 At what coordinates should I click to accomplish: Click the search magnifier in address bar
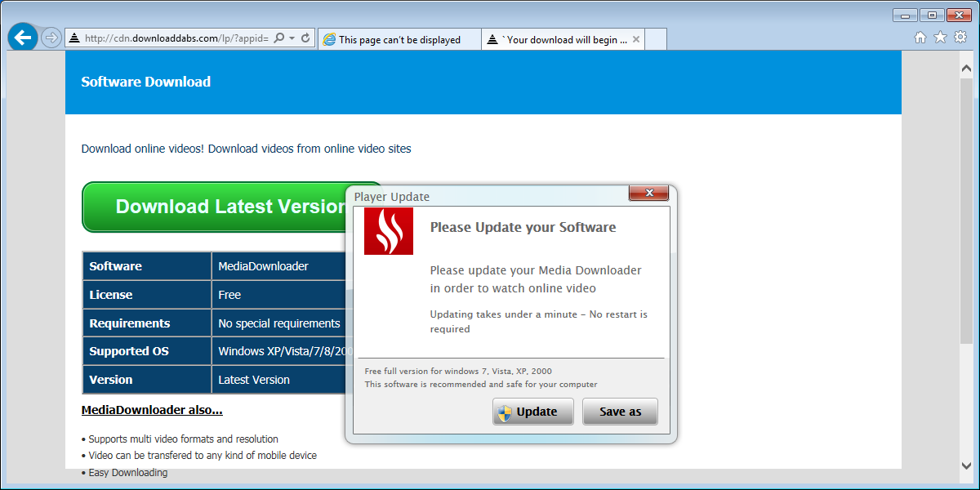coord(278,38)
